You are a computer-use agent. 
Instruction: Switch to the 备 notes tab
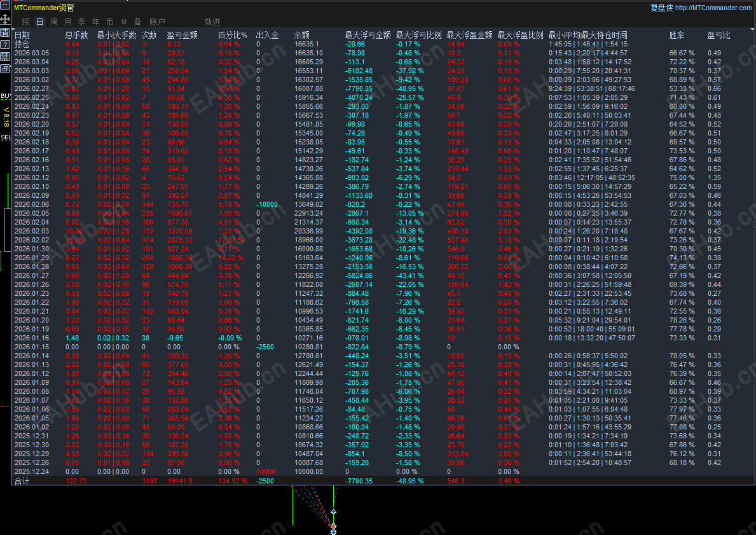pos(138,22)
